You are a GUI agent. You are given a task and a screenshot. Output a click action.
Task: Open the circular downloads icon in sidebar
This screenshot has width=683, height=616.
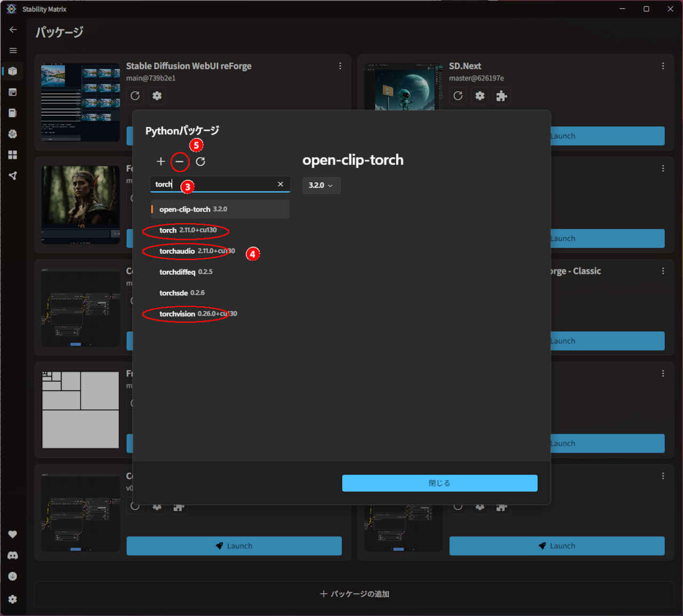pyautogui.click(x=13, y=576)
